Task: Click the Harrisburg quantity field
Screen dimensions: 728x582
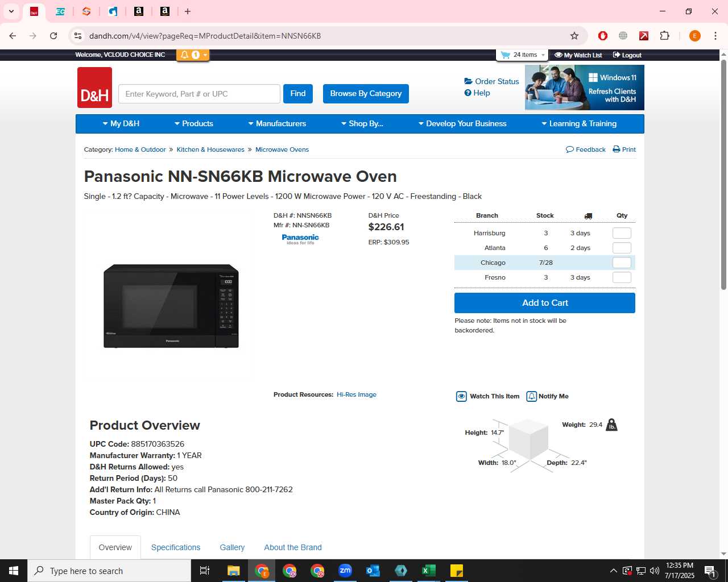Action: click(622, 233)
